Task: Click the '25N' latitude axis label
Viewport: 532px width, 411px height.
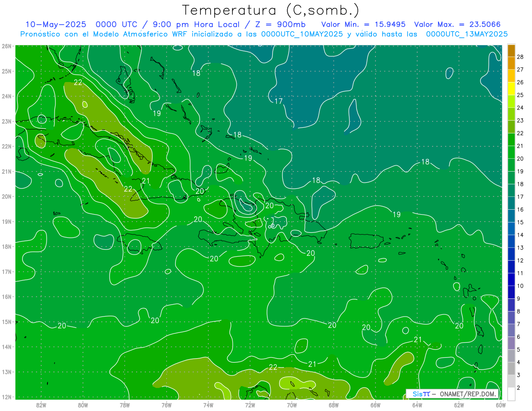Action: click(x=6, y=71)
